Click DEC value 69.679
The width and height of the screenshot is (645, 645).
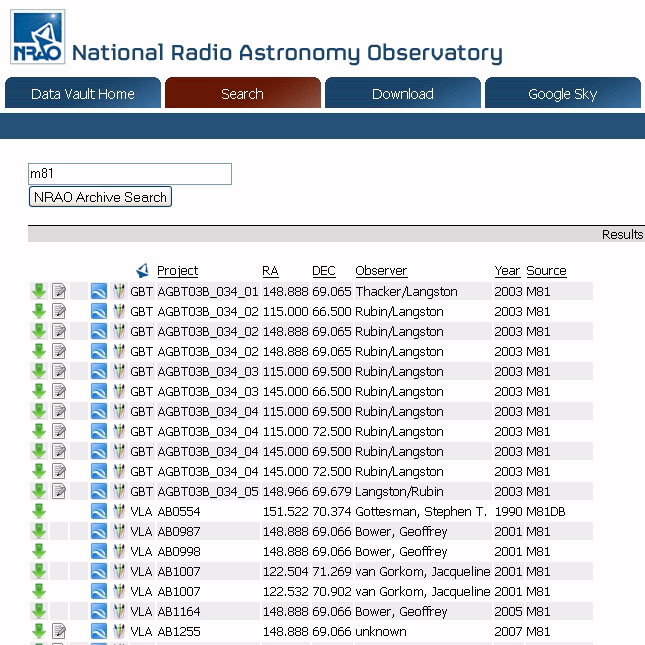click(x=332, y=492)
